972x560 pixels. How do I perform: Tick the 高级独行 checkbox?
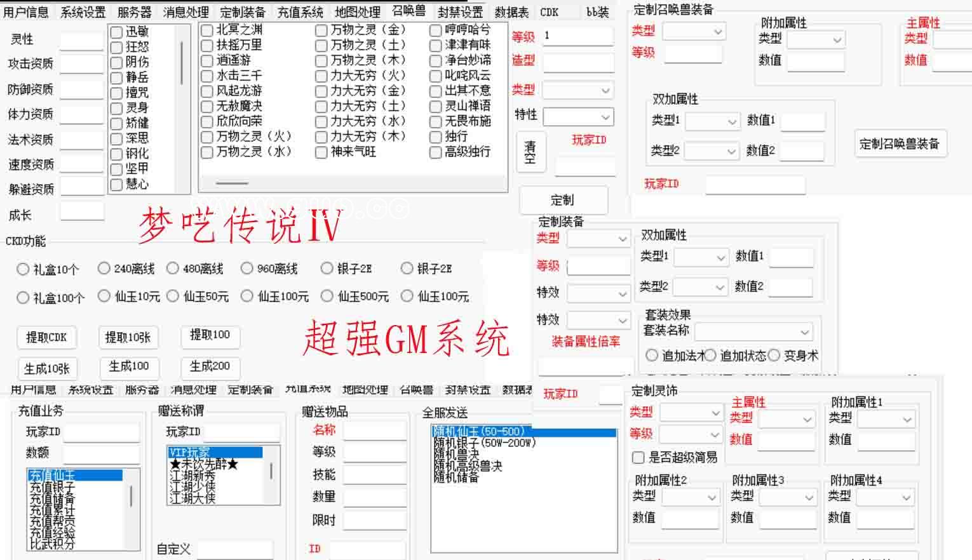(x=435, y=152)
